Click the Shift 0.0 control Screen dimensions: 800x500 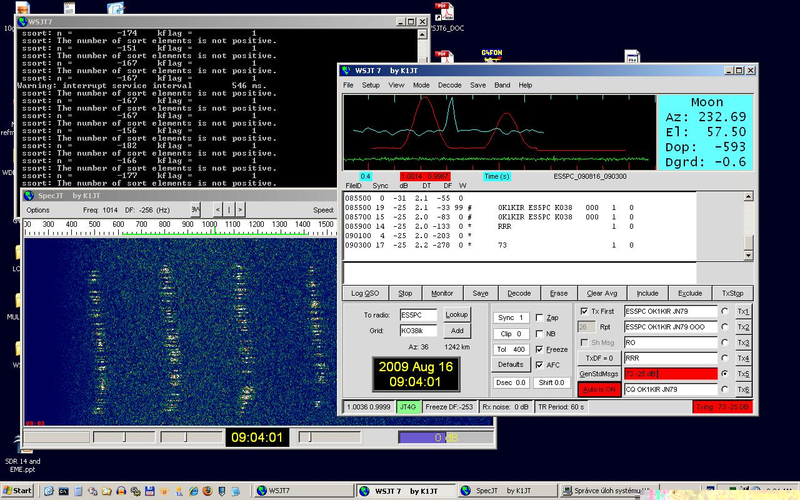coord(552,383)
